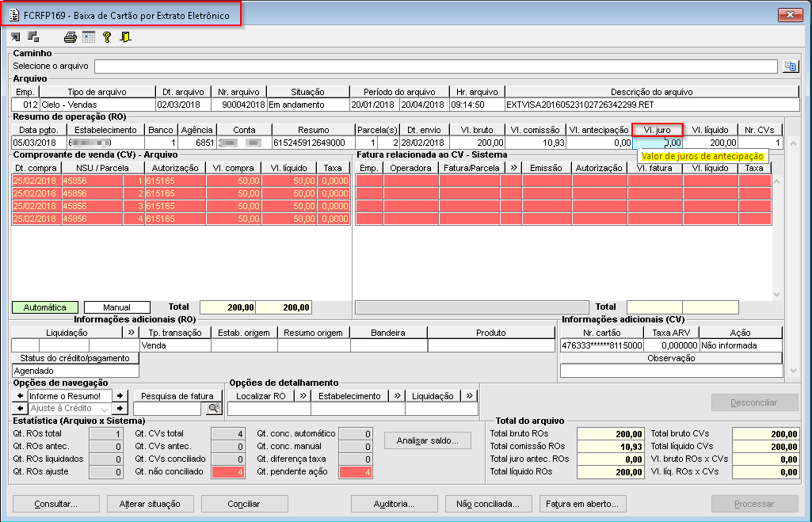Click the Taxa ARV value 0,000000
This screenshot has height=522, width=812.
(672, 345)
